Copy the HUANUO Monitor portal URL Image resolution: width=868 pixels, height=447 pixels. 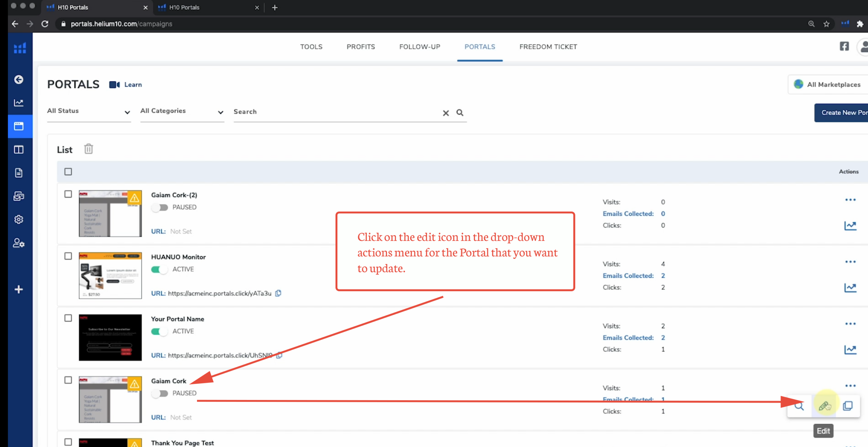(x=278, y=293)
